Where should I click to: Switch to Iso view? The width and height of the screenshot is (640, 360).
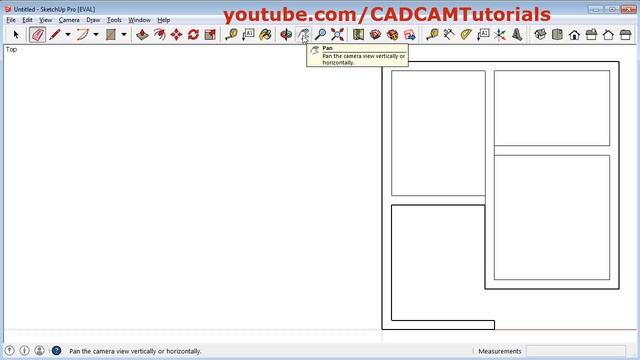pos(540,35)
